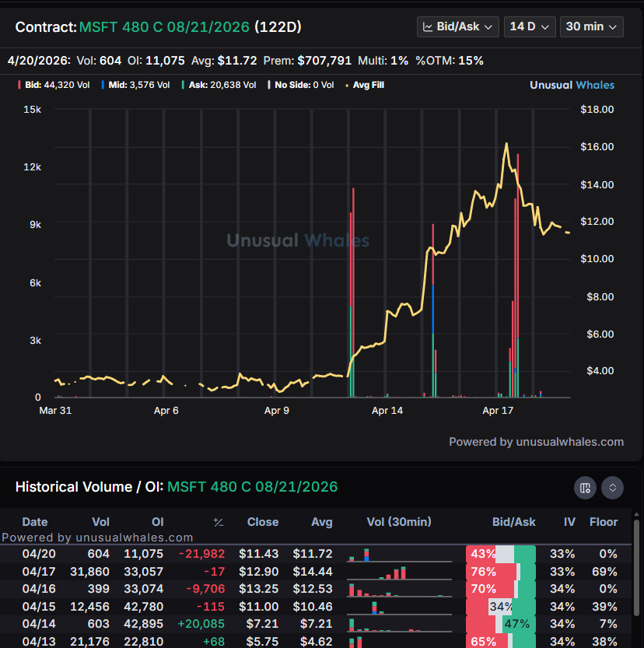This screenshot has width=644, height=648.
Task: Sort table by Vol (30min) column
Action: coord(399,522)
